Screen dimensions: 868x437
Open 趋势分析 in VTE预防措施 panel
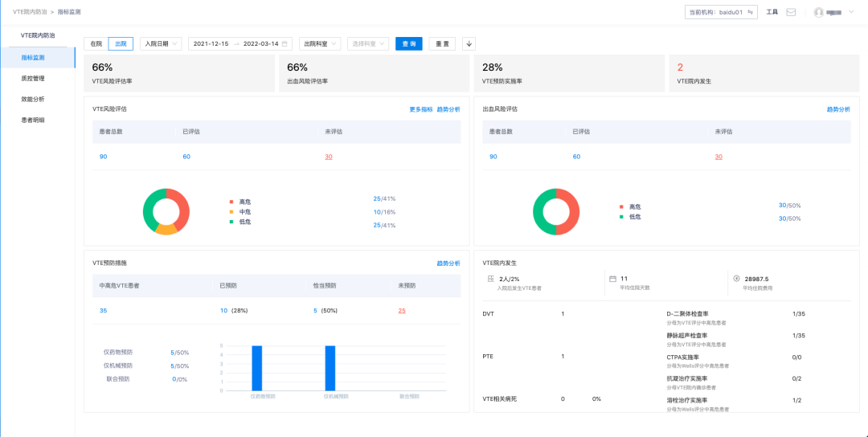click(x=449, y=263)
